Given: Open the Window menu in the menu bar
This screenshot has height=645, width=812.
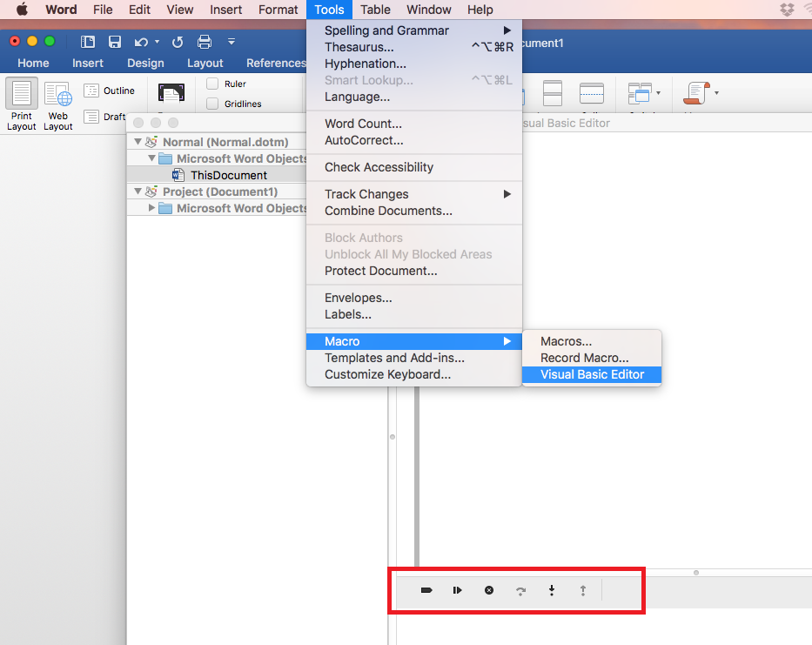Looking at the screenshot, I should pyautogui.click(x=429, y=10).
